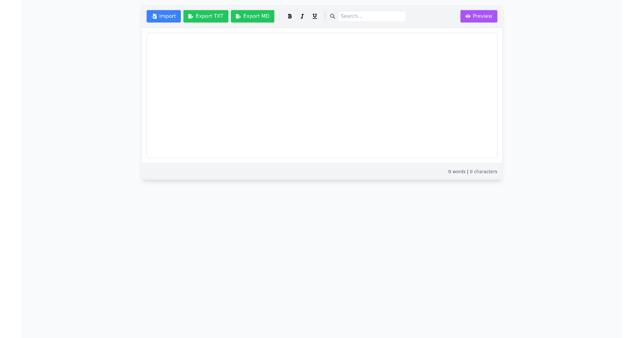Select the Italic formatting icon
This screenshot has width=644, height=338.
302,16
